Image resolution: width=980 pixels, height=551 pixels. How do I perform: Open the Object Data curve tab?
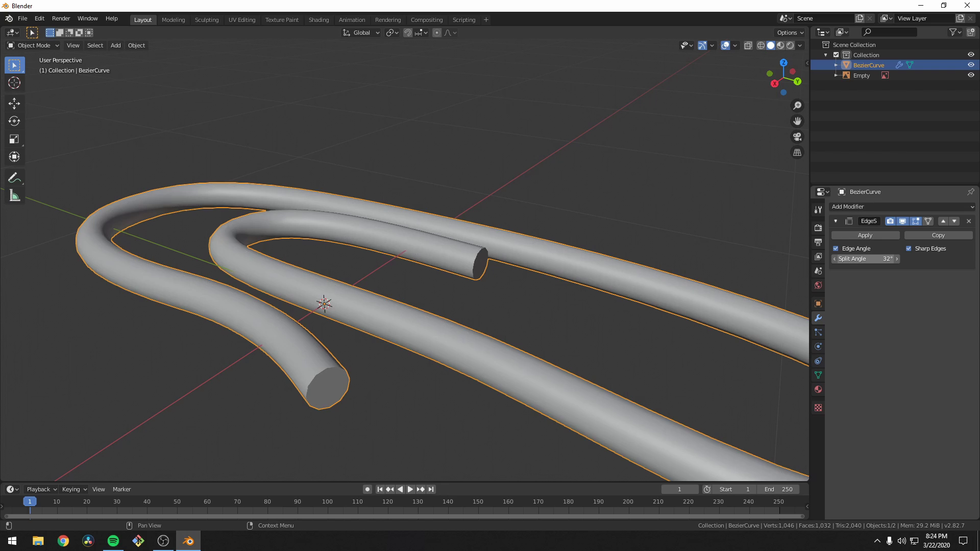pos(818,375)
